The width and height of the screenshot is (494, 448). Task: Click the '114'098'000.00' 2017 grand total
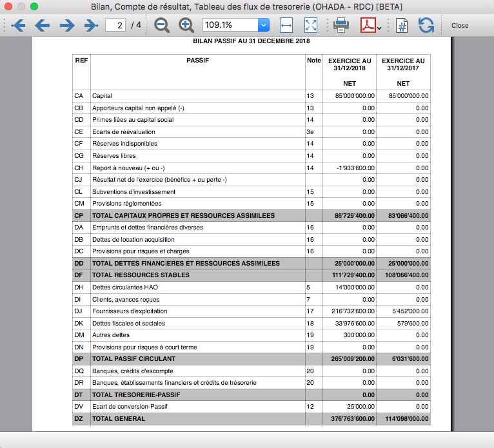click(407, 419)
